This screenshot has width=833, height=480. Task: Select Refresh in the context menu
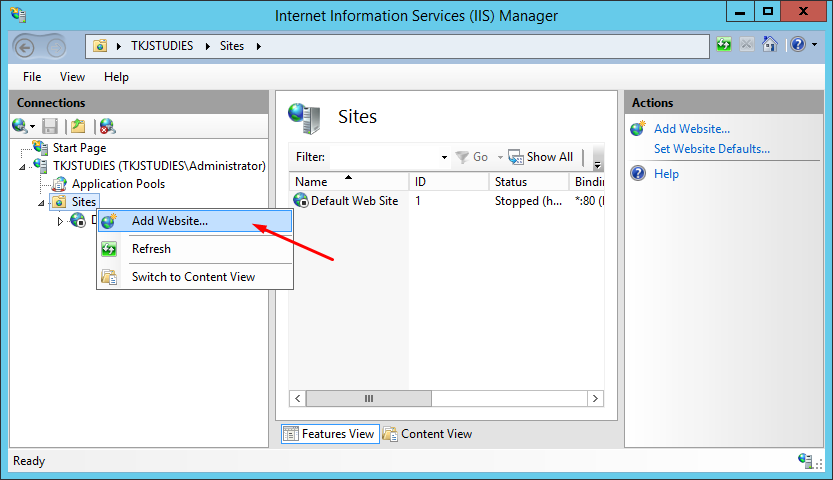coord(151,249)
